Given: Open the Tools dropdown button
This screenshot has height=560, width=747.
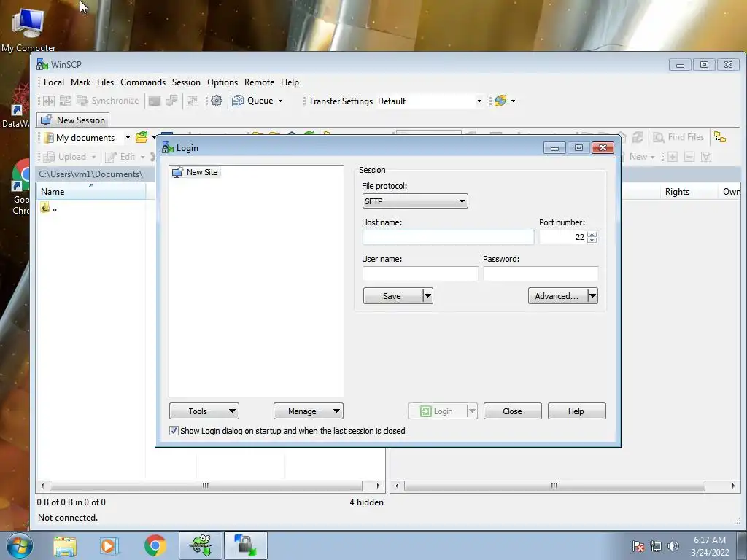Looking at the screenshot, I should pos(204,411).
